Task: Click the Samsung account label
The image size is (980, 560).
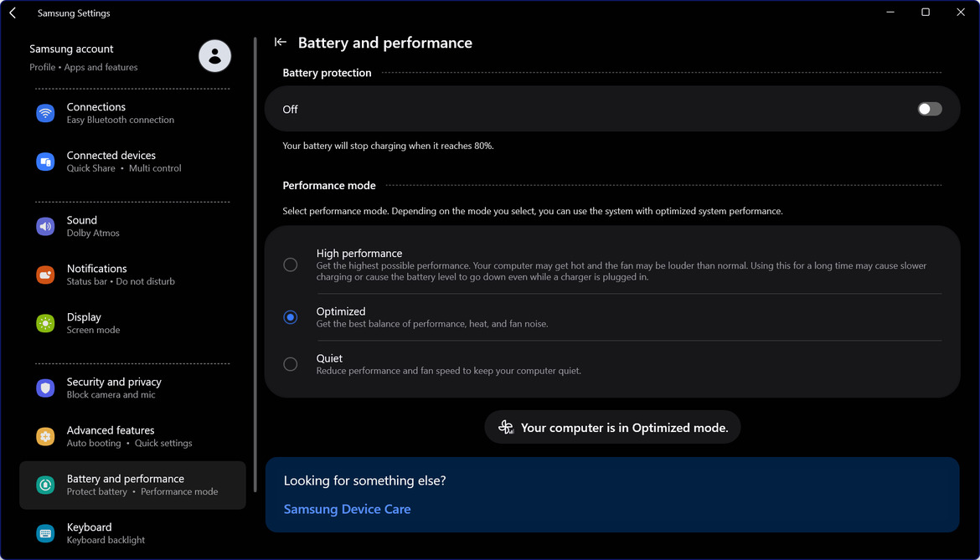Action: point(71,49)
